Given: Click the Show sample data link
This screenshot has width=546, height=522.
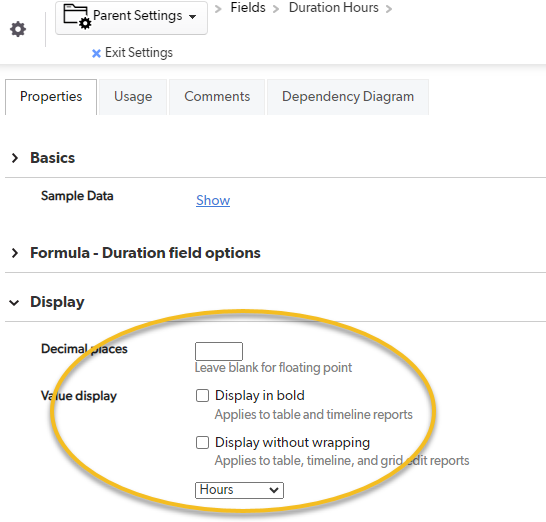Looking at the screenshot, I should (213, 200).
